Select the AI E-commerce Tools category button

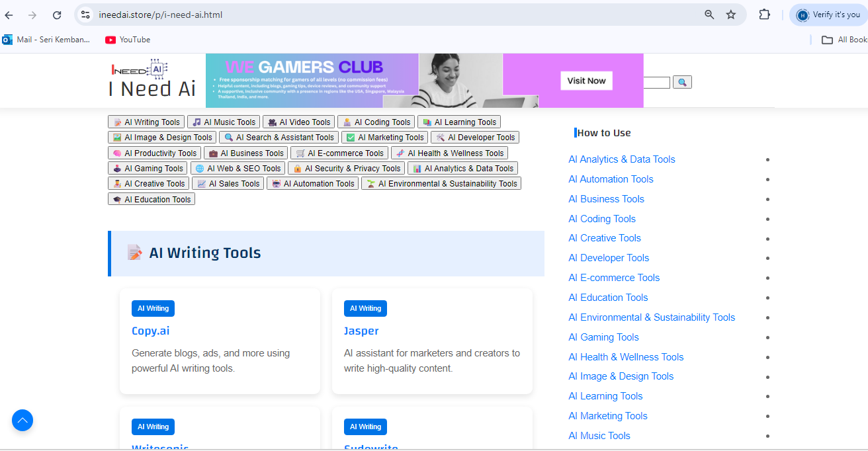point(339,153)
